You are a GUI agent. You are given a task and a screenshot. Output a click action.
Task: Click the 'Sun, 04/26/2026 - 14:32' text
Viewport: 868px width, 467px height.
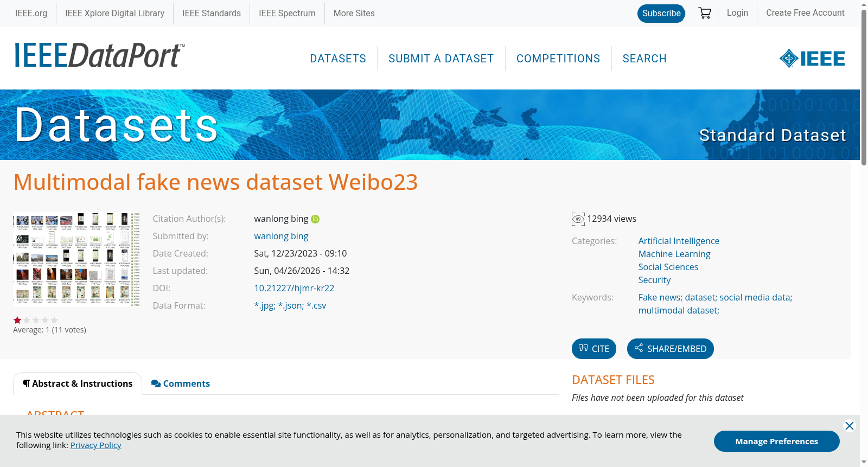302,271
